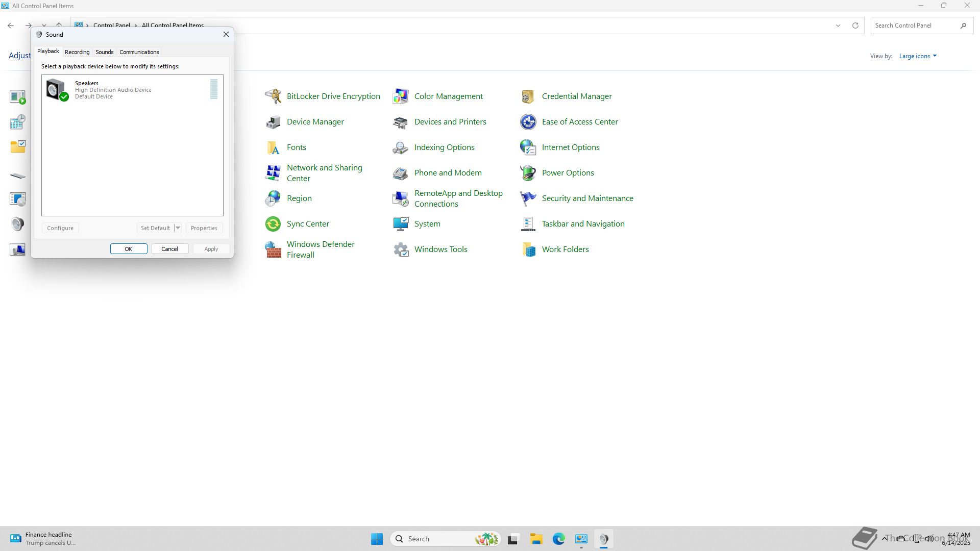Open the View by Large icons dropdown
980x551 pixels.
(918, 56)
